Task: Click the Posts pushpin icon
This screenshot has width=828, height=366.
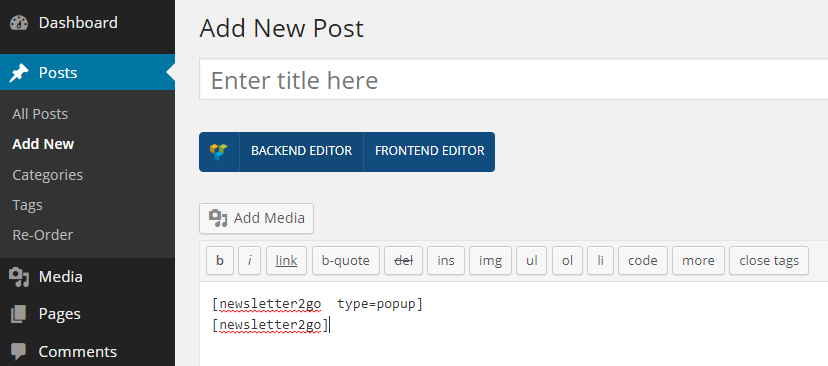Action: [19, 72]
